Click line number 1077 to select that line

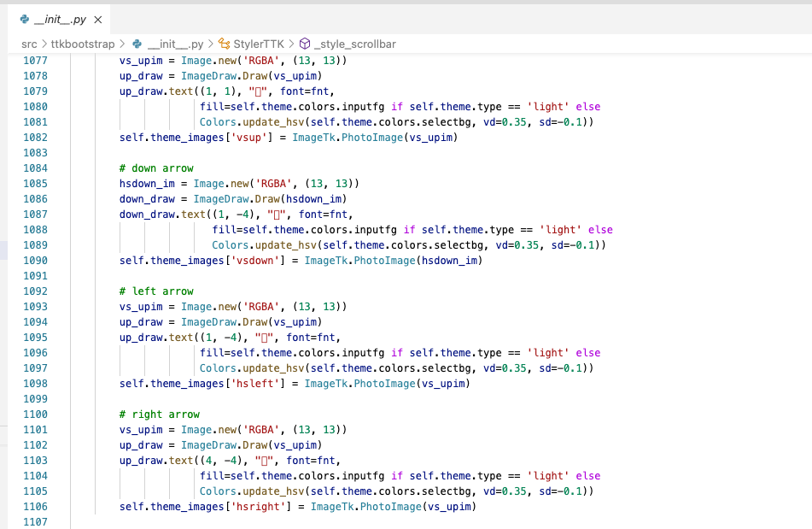pos(35,61)
